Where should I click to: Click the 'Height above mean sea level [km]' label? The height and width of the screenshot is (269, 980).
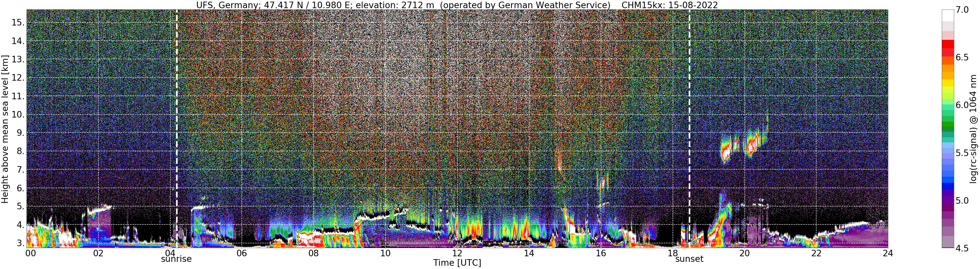point(5,129)
